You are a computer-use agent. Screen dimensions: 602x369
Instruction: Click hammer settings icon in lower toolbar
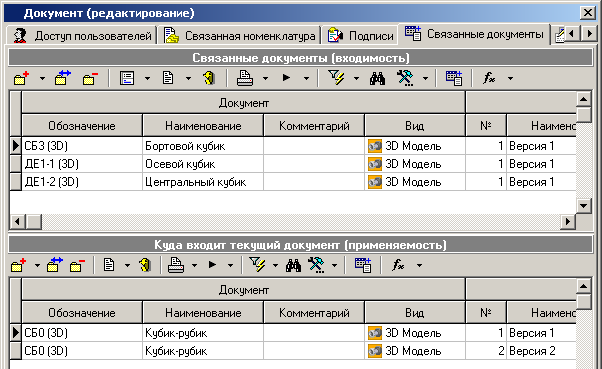coord(316,265)
